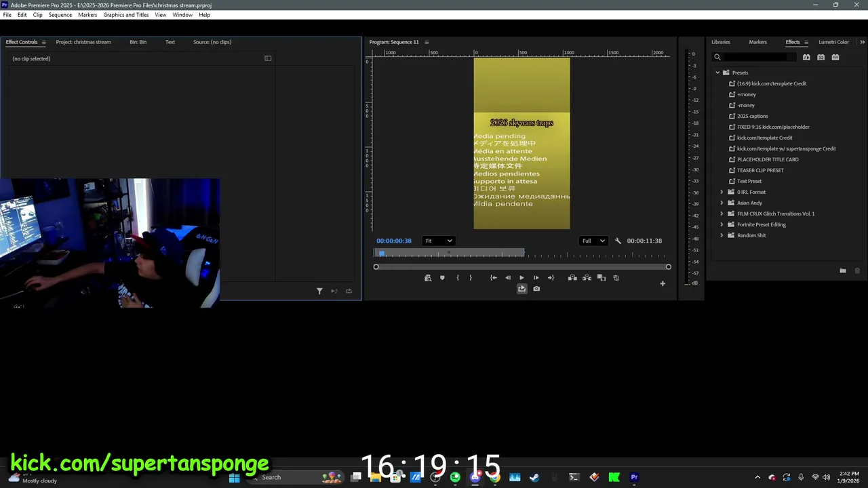Select the PLACEHOLDER TITLE CARD preset
The width and height of the screenshot is (868, 488).
[x=768, y=159]
